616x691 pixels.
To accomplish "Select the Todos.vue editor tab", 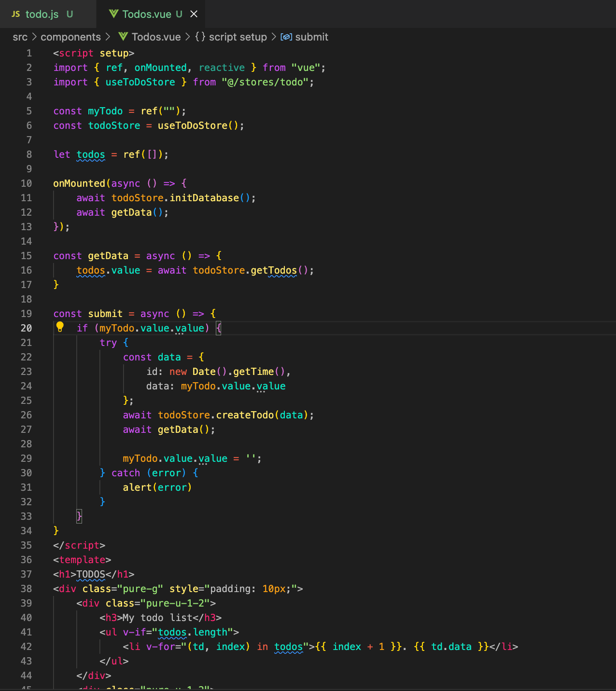I will 147,14.
